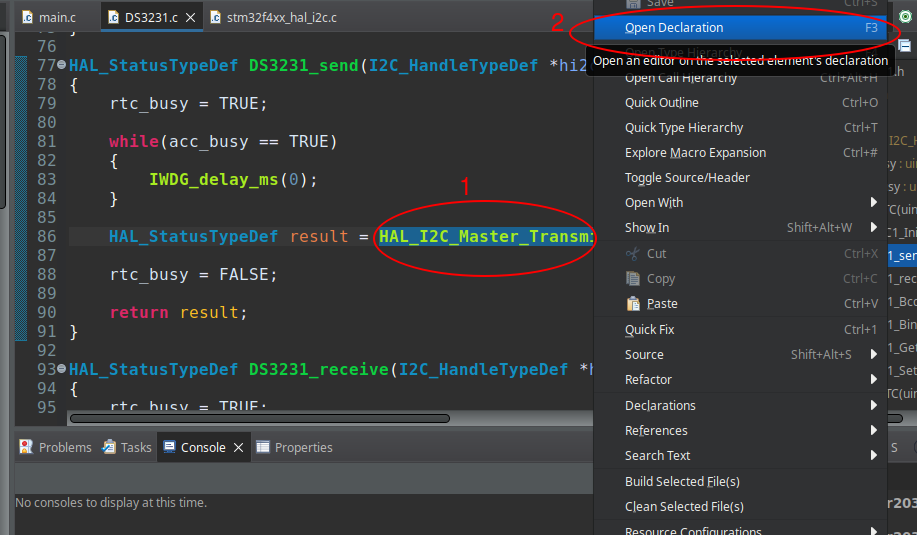Click the main.c file icon
The width and height of the screenshot is (917, 535).
click(27, 18)
